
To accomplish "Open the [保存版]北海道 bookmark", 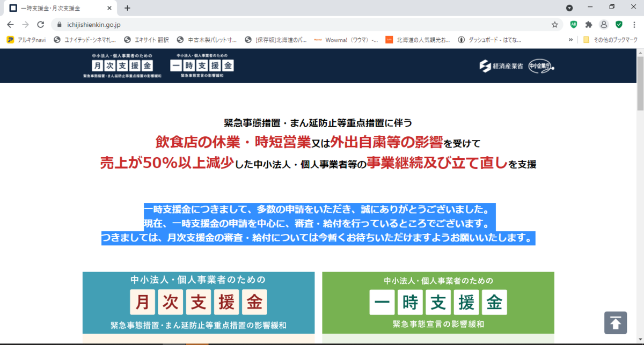I will point(276,40).
